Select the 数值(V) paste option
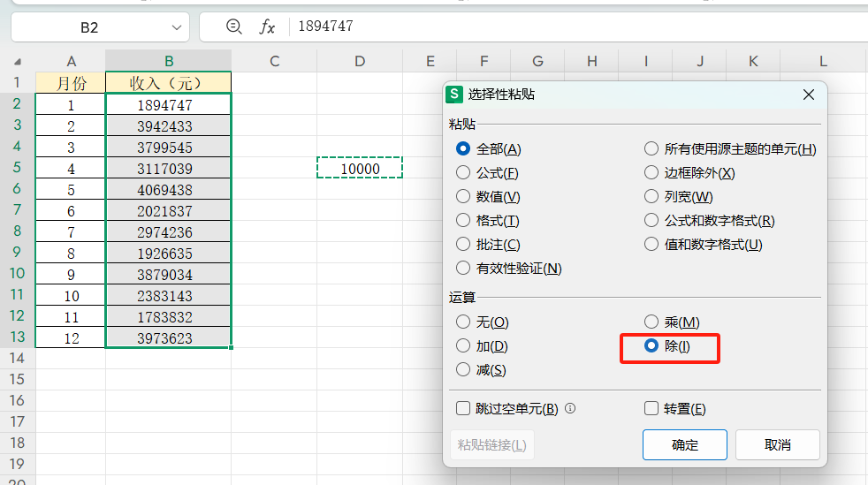 click(x=463, y=196)
